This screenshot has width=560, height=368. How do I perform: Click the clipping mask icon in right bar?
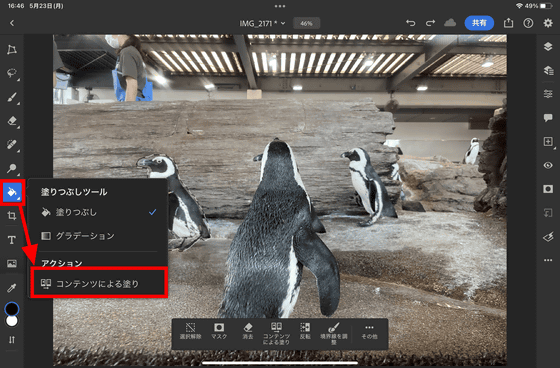click(548, 213)
